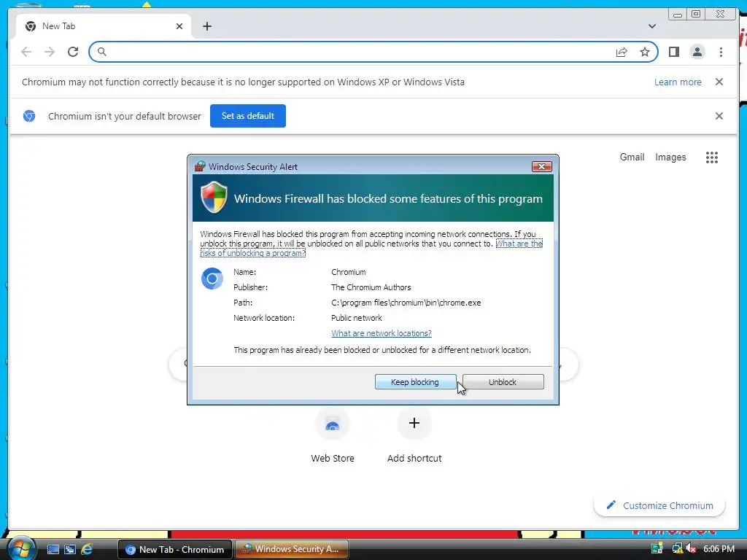Image resolution: width=747 pixels, height=560 pixels.
Task: Click 'The Chromium Authors' publisher text
Action: point(371,287)
